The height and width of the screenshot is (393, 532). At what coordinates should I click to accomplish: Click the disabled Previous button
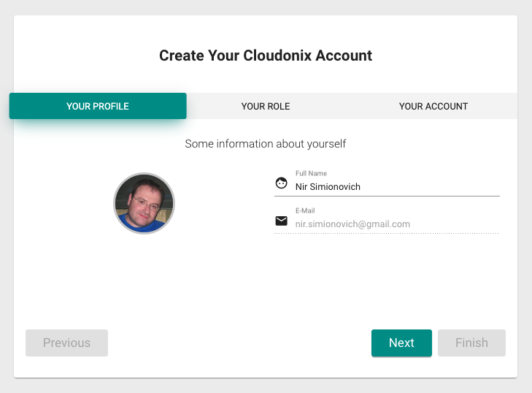[x=66, y=343]
